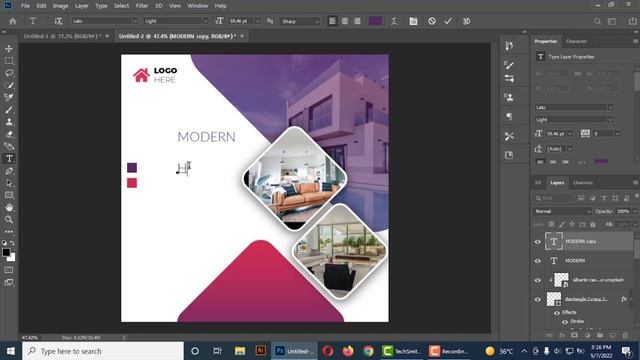Open Chrome from the taskbar
Viewport: 640px width, 360px height.
(x=368, y=351)
